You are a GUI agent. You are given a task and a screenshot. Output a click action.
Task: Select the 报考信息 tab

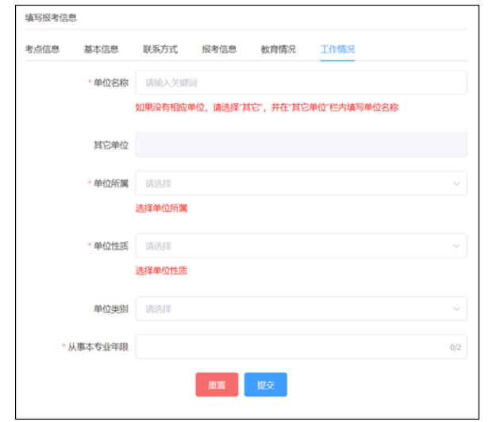coord(219,49)
